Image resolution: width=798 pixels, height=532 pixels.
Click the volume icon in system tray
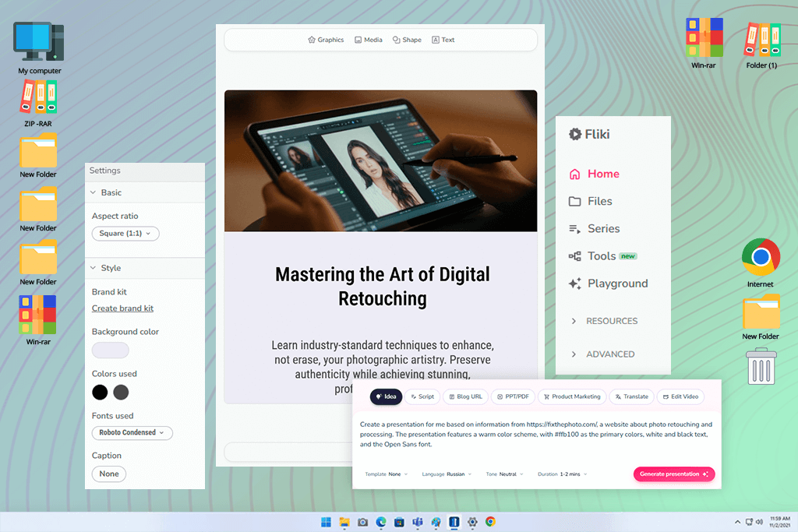759,522
